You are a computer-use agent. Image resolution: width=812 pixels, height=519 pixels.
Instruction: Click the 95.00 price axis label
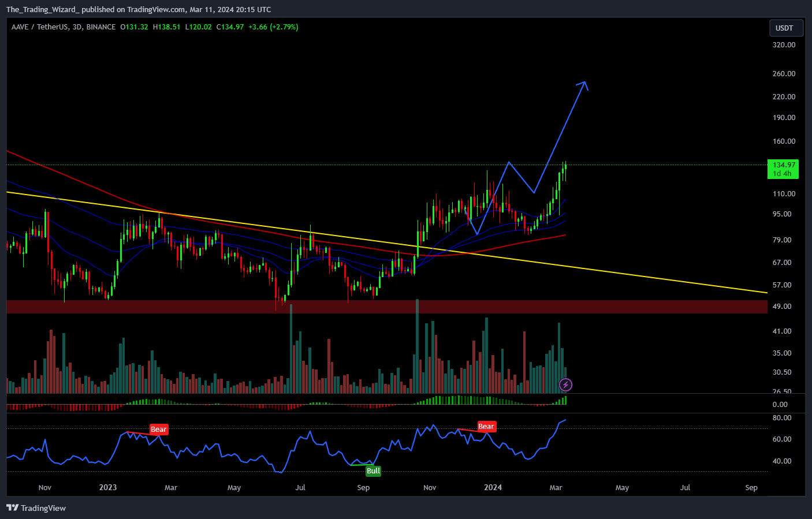tap(782, 214)
